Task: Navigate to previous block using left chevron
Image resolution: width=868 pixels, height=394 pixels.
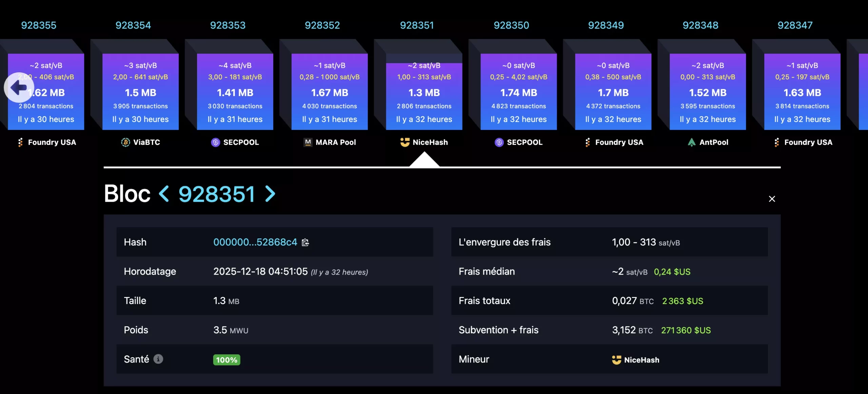Action: (164, 193)
